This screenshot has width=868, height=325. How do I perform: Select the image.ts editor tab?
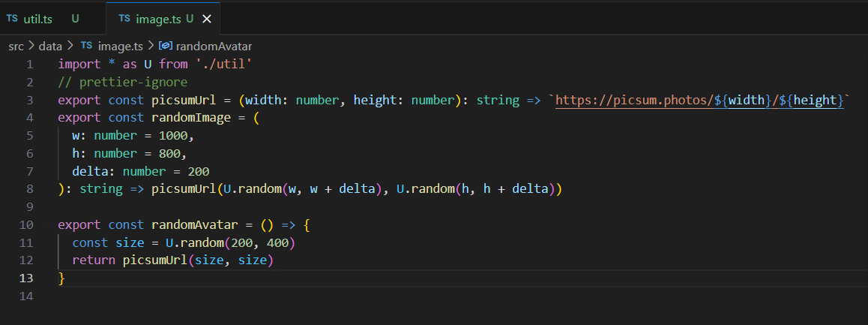coord(163,19)
